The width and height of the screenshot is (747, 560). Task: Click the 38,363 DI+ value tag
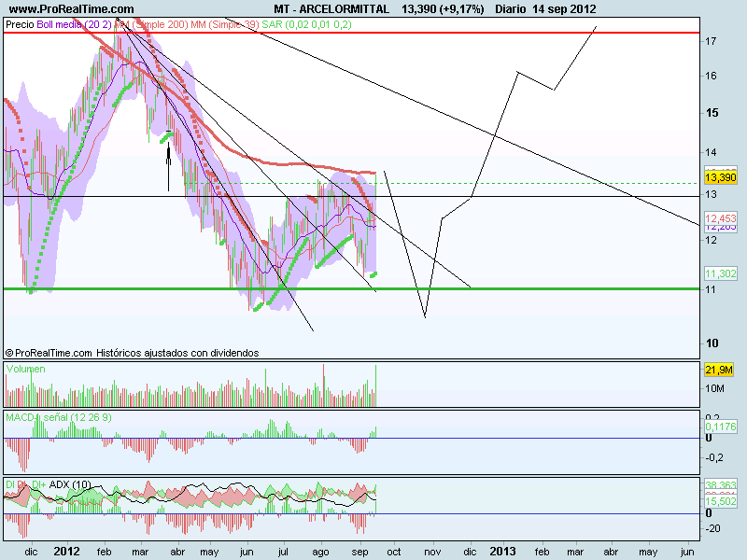click(720, 485)
